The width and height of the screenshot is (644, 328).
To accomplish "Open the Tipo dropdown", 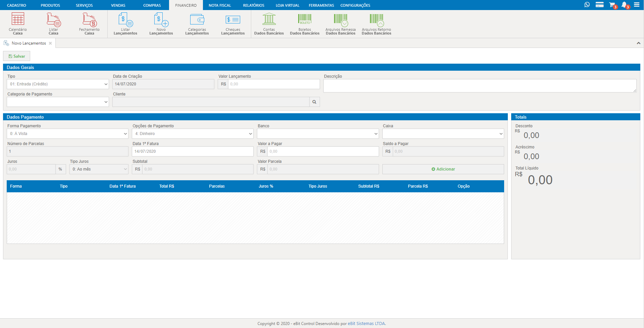I will (58, 84).
